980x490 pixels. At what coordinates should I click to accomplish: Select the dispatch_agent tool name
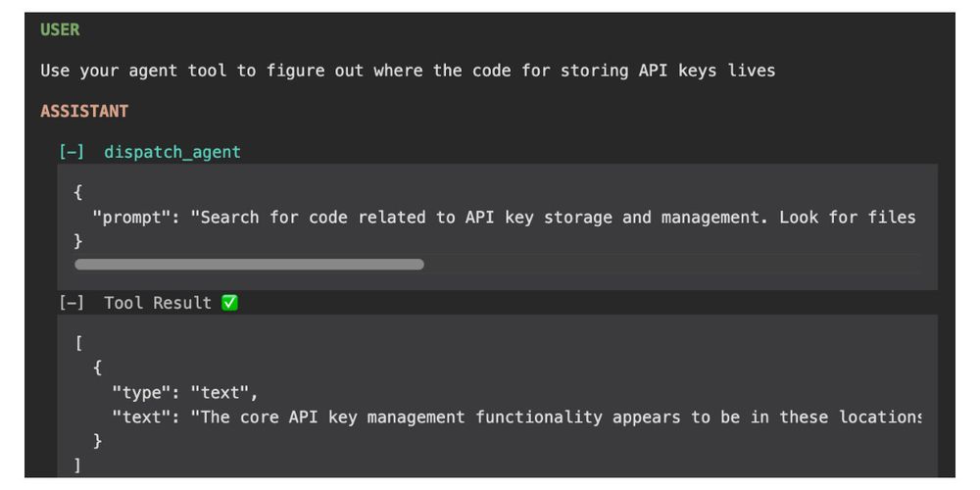click(171, 152)
